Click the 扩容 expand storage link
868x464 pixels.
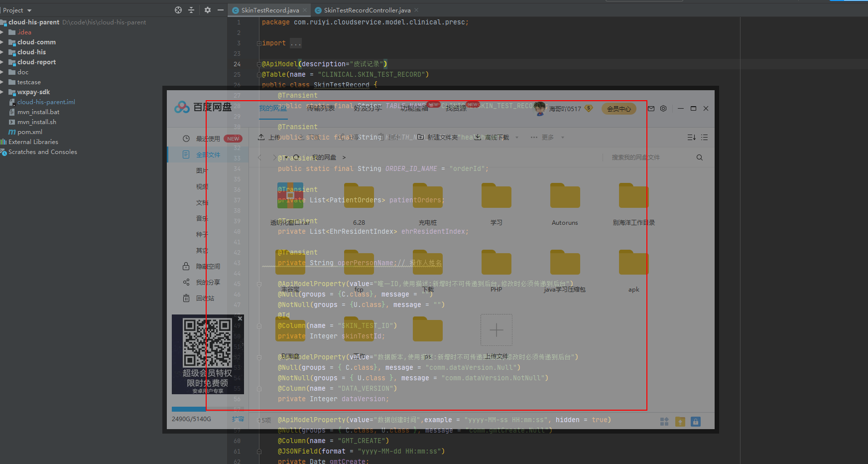(238, 419)
